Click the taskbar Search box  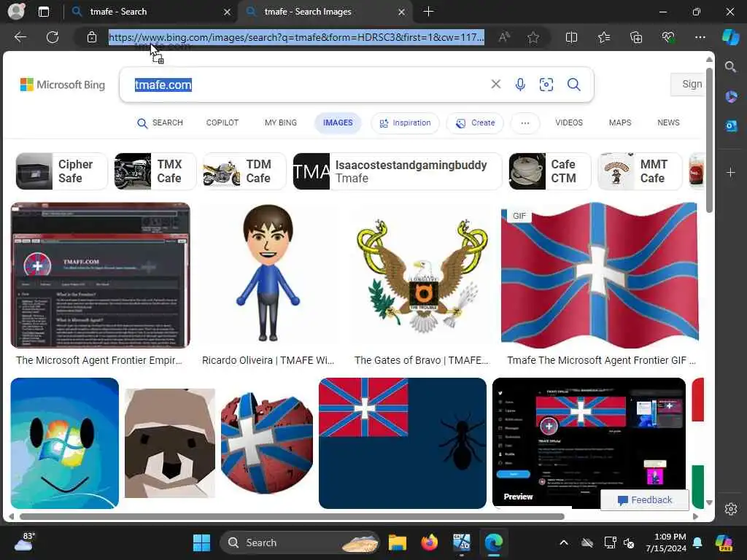pos(300,542)
